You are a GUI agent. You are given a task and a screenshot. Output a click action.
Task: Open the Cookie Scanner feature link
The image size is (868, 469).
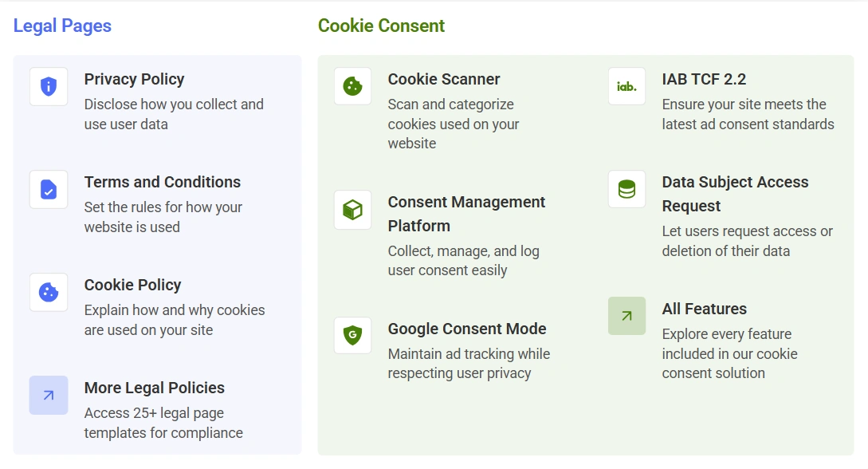click(444, 79)
